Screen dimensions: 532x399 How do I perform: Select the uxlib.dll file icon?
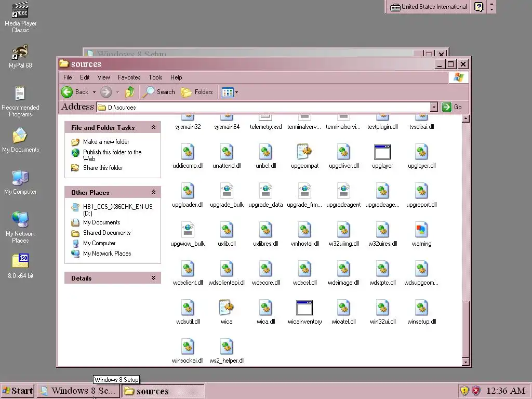(x=227, y=230)
